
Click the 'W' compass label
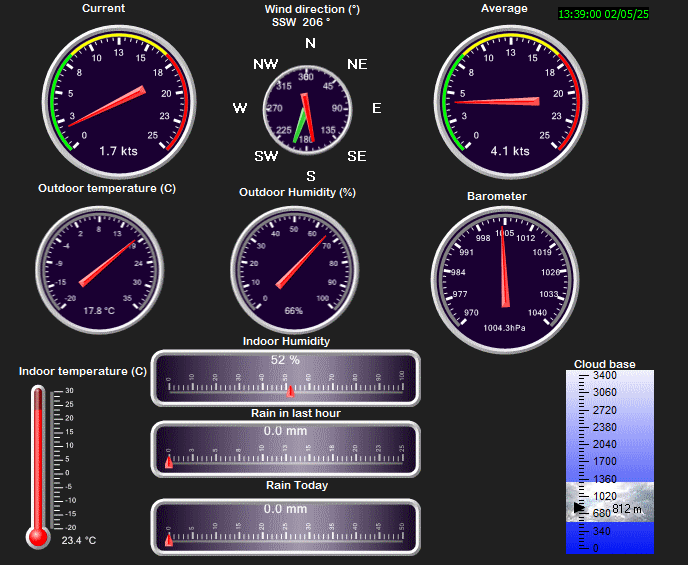click(x=240, y=108)
